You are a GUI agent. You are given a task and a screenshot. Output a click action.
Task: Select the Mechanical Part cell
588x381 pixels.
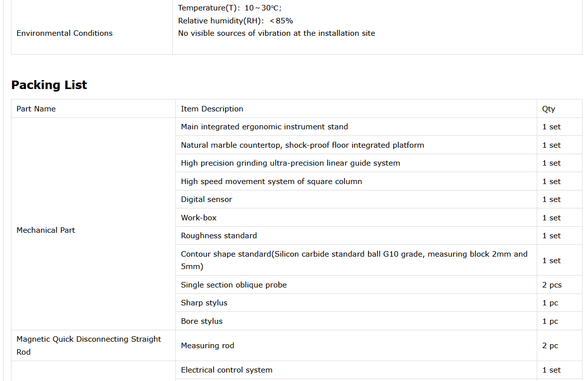pos(46,230)
